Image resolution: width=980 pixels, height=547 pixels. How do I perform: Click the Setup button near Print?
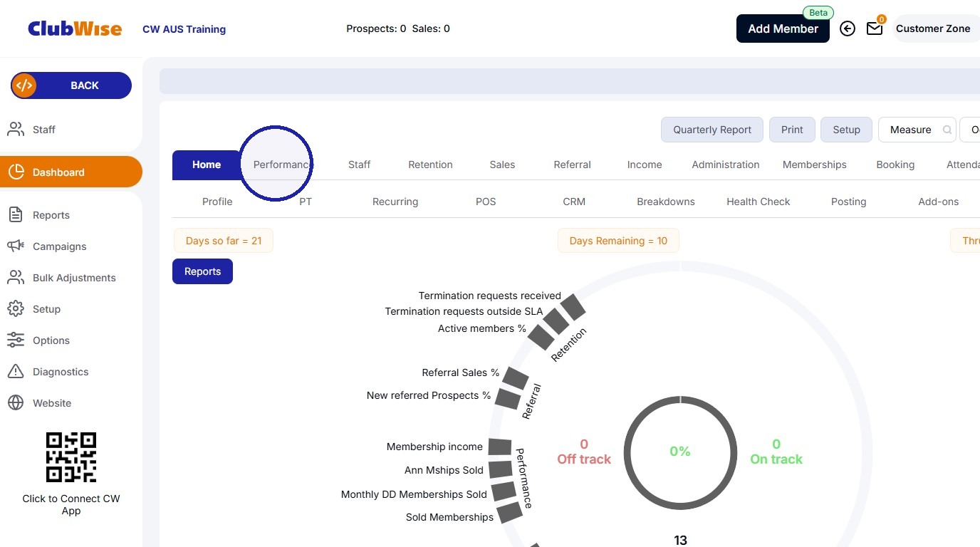pos(846,130)
